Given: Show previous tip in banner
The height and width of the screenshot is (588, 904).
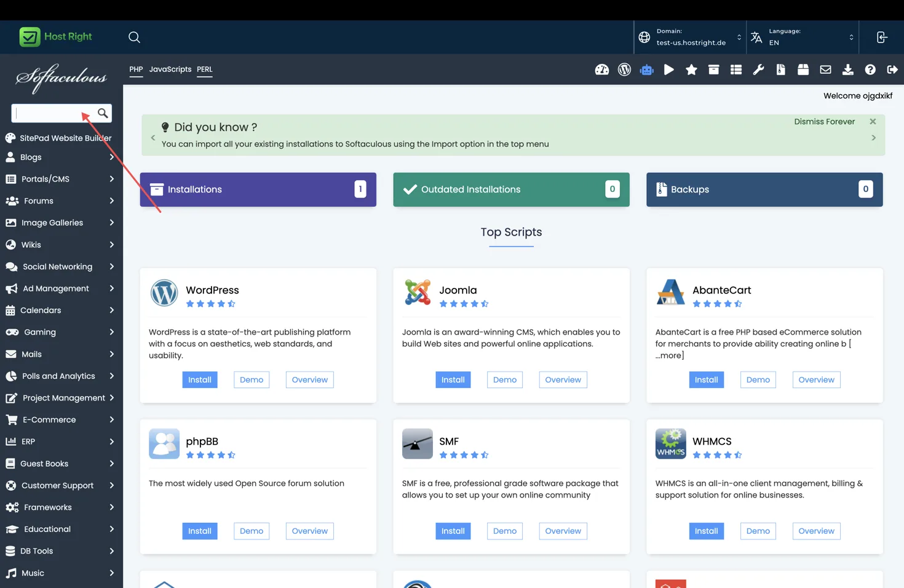Looking at the screenshot, I should click(153, 138).
